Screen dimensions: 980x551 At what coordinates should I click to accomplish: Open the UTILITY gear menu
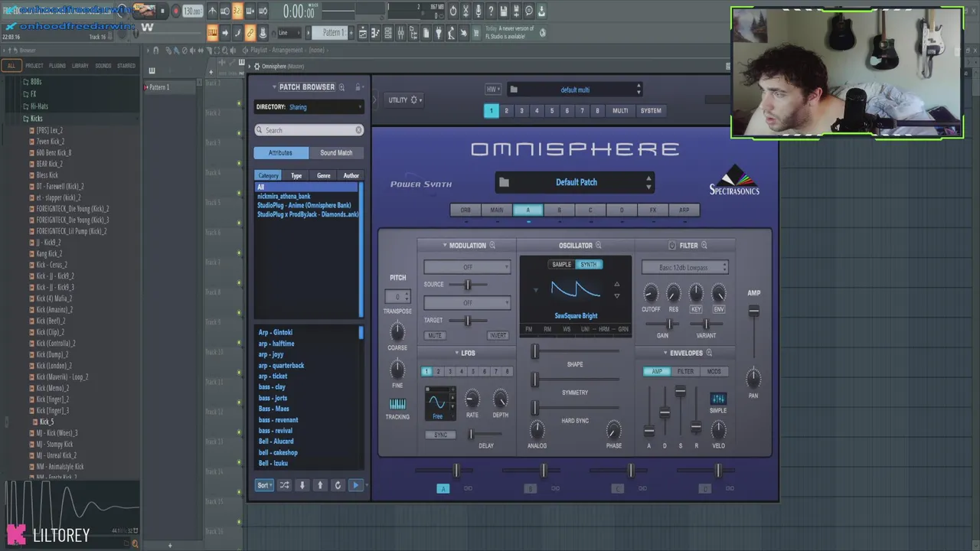(404, 100)
